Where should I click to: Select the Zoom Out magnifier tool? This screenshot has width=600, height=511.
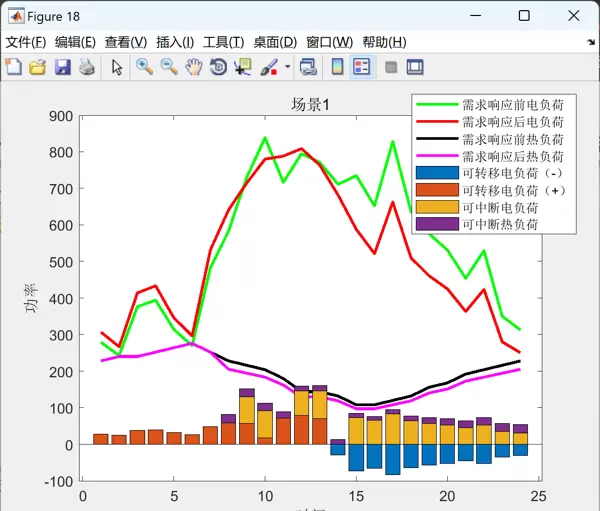click(169, 67)
